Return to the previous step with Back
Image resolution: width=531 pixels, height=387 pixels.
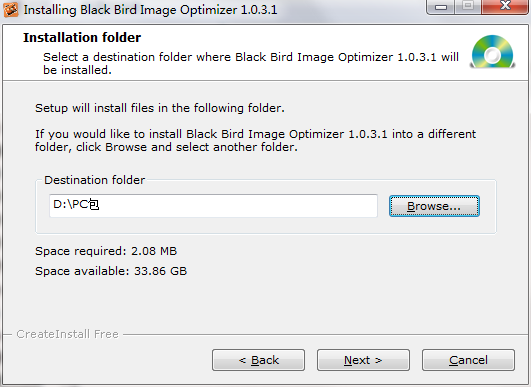[x=258, y=360]
